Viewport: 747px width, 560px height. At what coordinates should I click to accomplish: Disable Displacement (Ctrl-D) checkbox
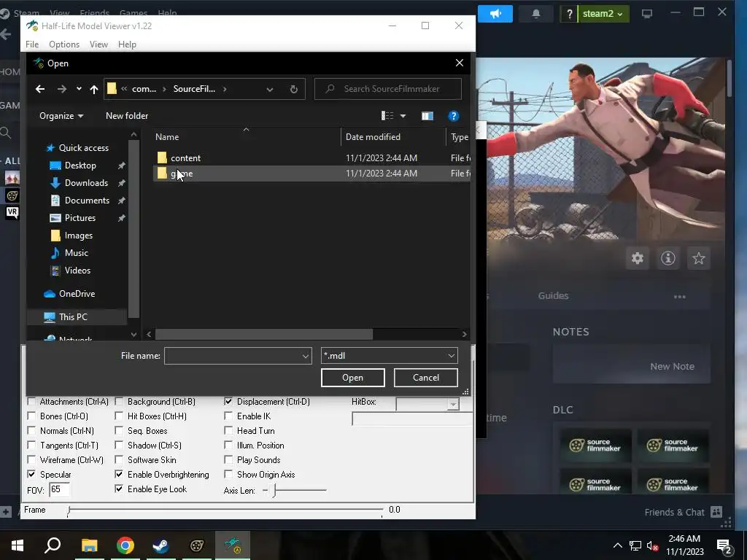[x=228, y=402]
